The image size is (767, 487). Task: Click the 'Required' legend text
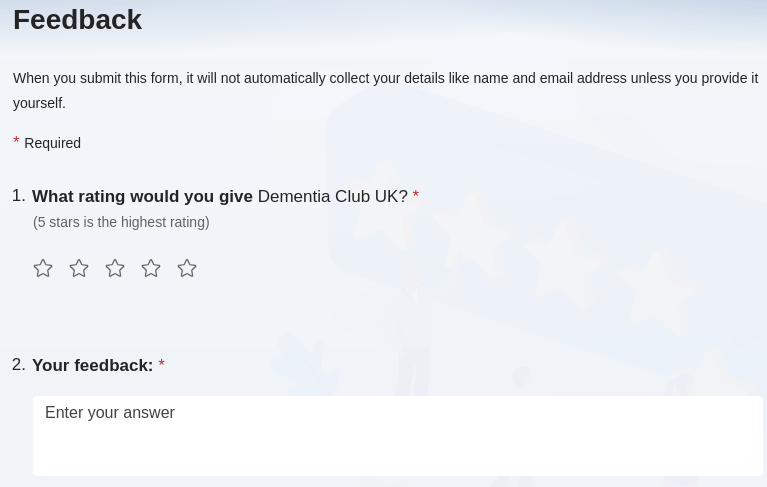pos(52,143)
